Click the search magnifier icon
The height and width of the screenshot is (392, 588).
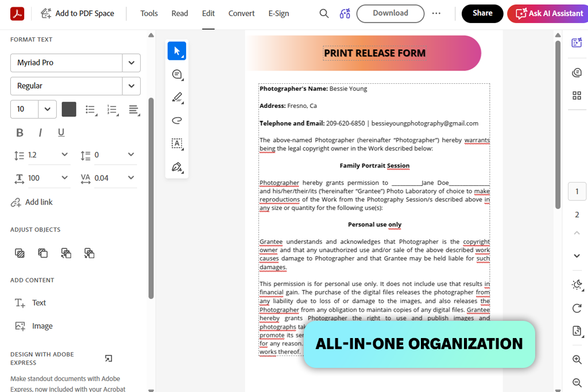click(324, 14)
